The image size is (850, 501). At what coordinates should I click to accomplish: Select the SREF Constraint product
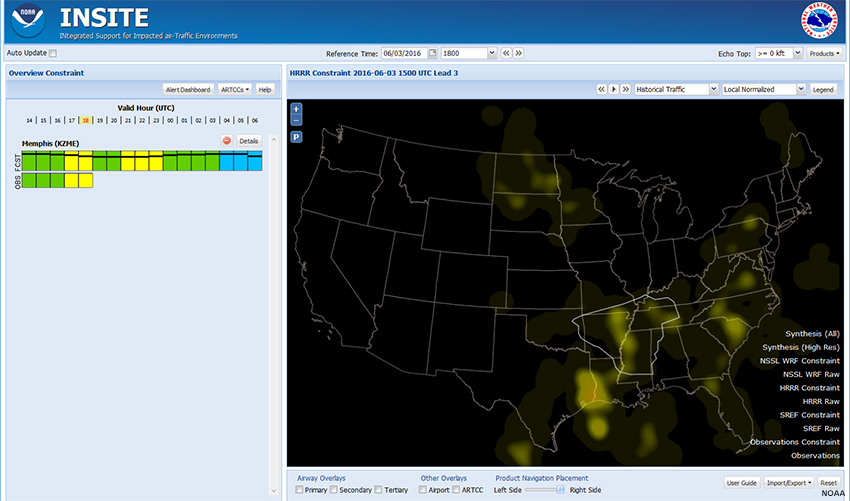[x=810, y=415]
